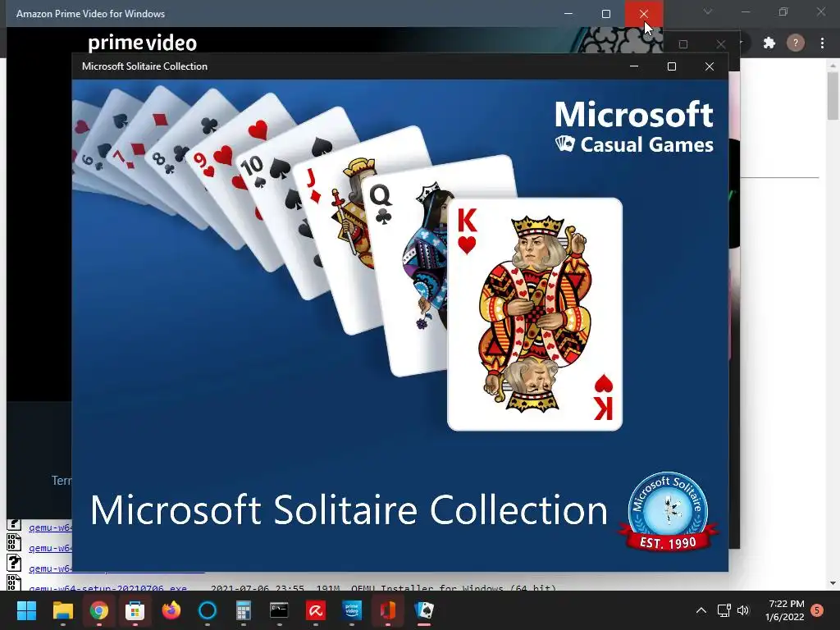840x630 pixels.
Task: Minimize the Amazon Prime Video window
Action: click(568, 13)
